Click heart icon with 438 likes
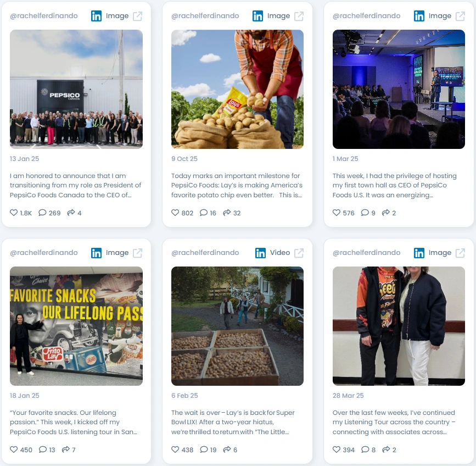Image resolution: width=476 pixels, height=466 pixels. pos(175,450)
